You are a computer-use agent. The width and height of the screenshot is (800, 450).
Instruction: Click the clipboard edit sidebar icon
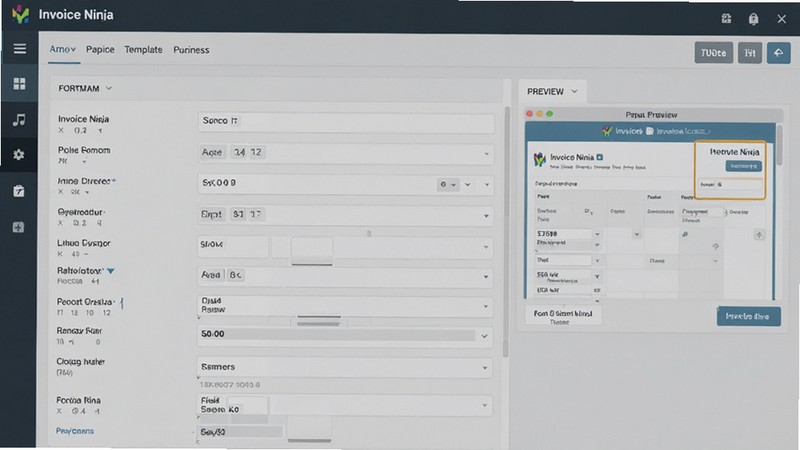(19, 191)
